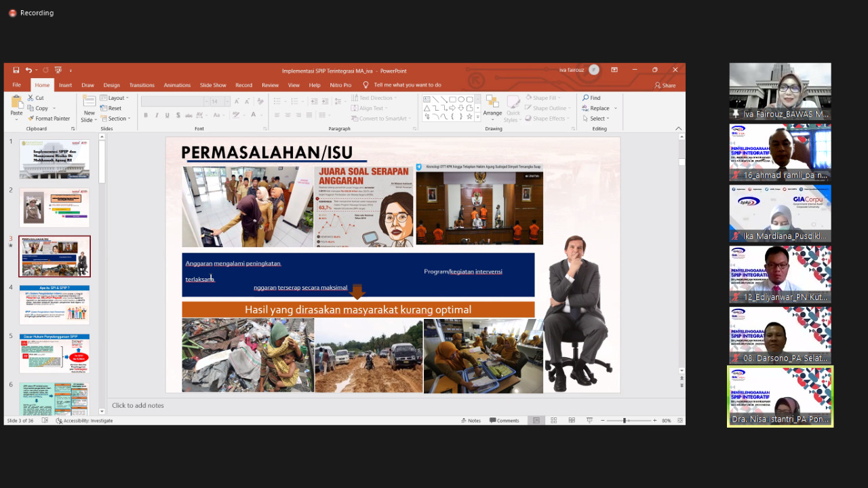868x488 pixels.
Task: Center the paragraph text
Action: click(x=288, y=115)
